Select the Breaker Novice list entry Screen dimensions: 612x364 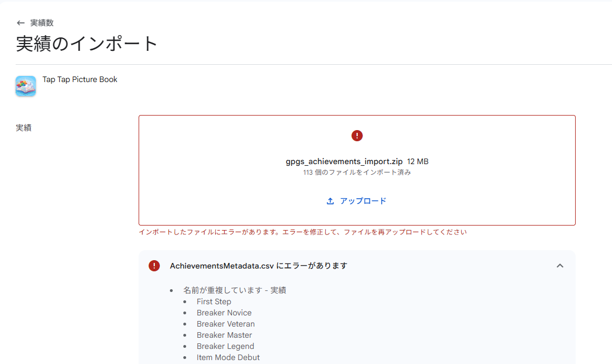224,313
